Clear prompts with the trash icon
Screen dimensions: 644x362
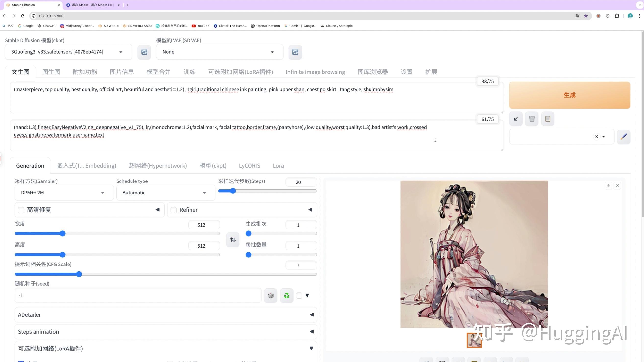pos(532,119)
